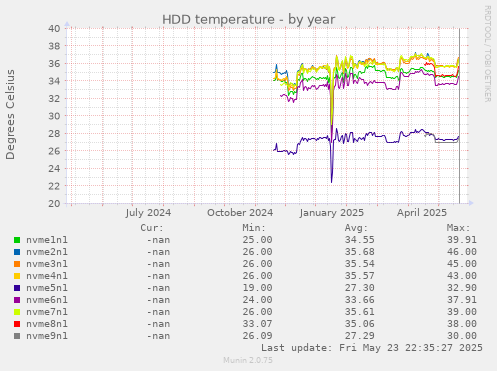Click the Avg: column header
This screenshot has width=497, height=371.
(356, 228)
